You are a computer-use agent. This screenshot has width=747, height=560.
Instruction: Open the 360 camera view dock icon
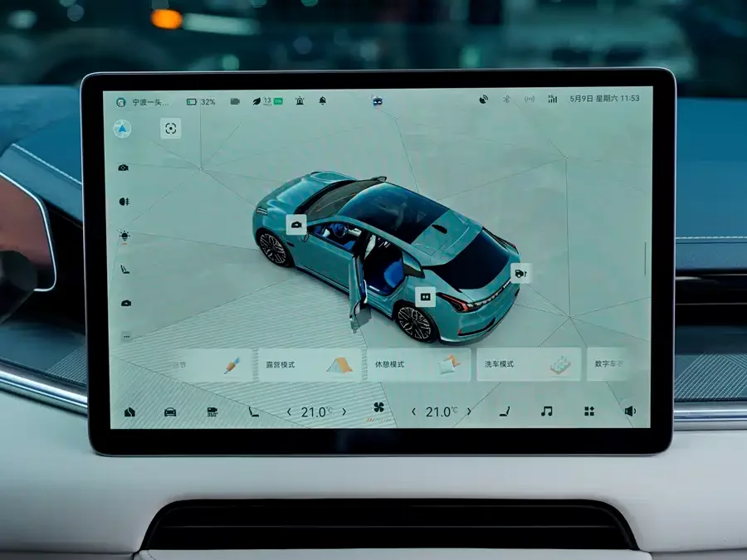(212, 412)
